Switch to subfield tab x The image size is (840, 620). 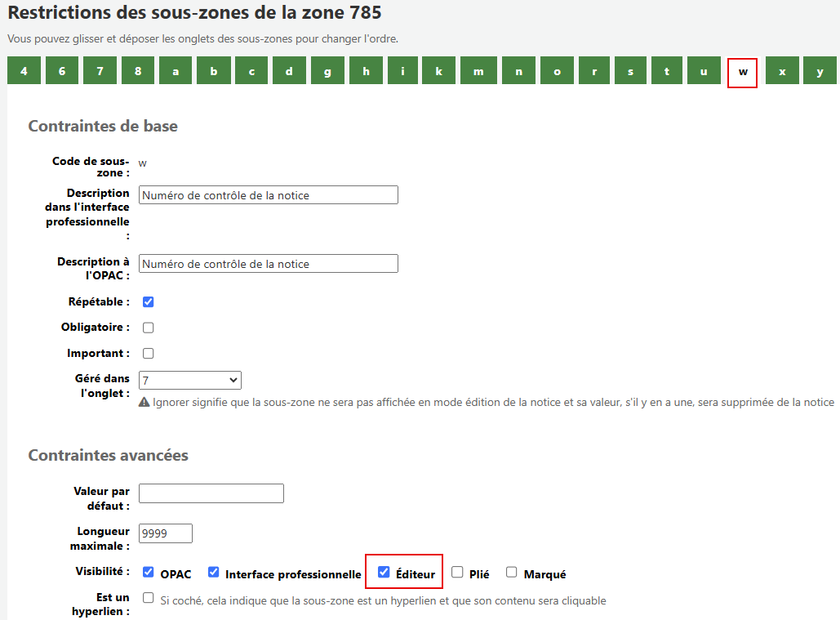tap(782, 71)
